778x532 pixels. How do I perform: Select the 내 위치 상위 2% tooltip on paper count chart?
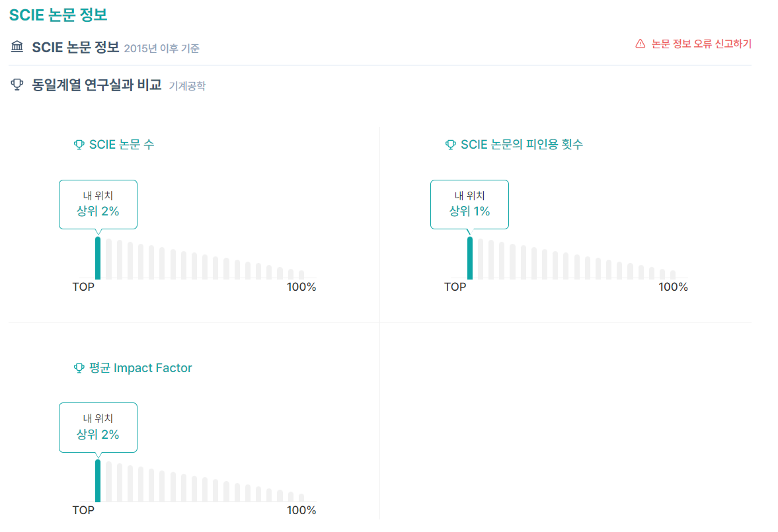tap(98, 204)
